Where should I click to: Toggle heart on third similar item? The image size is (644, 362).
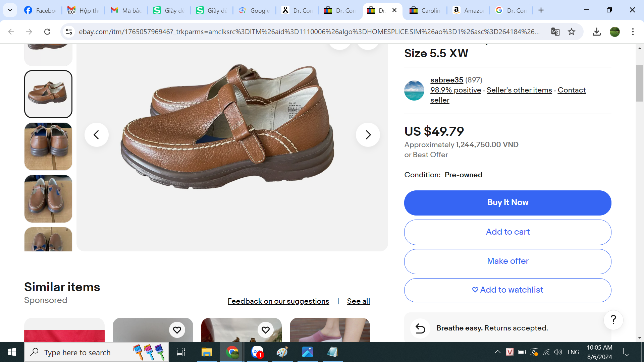265,330
